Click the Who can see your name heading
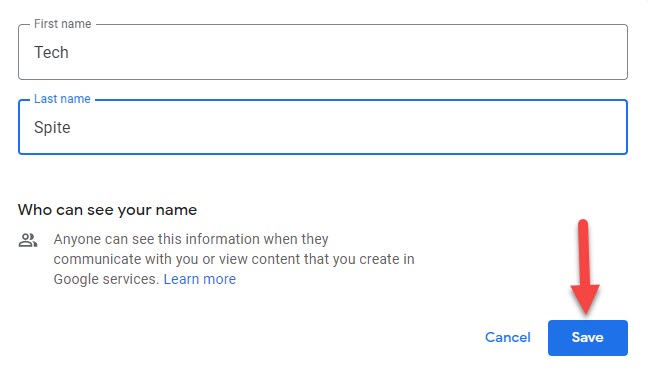This screenshot has width=648, height=370. [107, 210]
